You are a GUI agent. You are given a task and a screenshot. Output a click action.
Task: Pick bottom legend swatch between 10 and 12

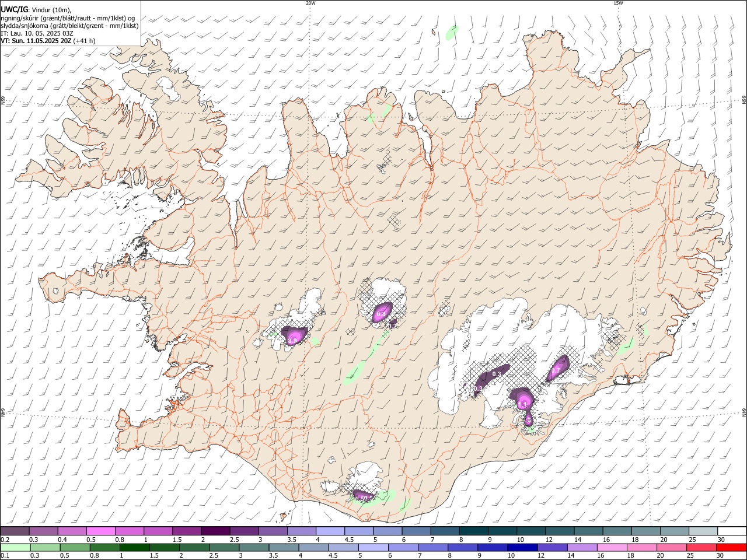523,547
